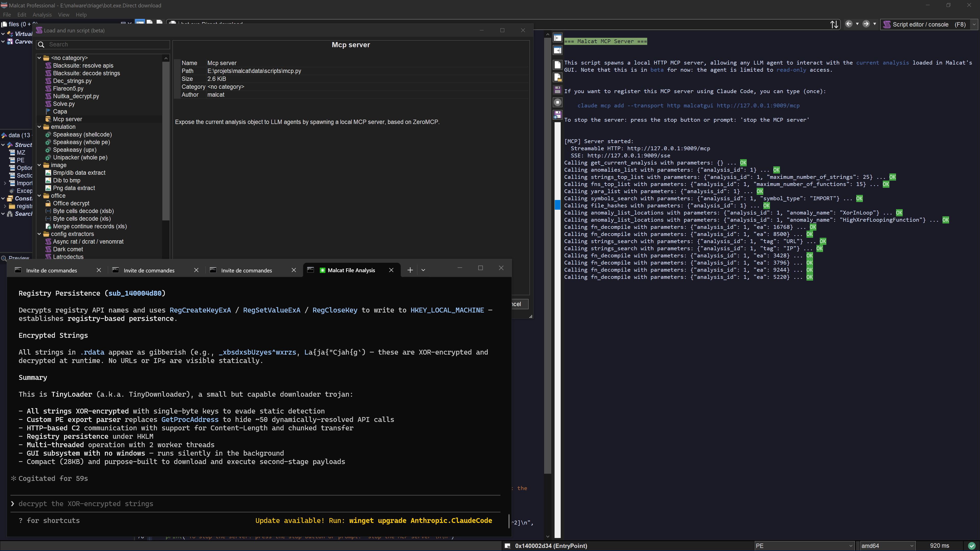Click the sort arrows icon on the toolbar
This screenshot has height=551, width=980.
(x=834, y=24)
